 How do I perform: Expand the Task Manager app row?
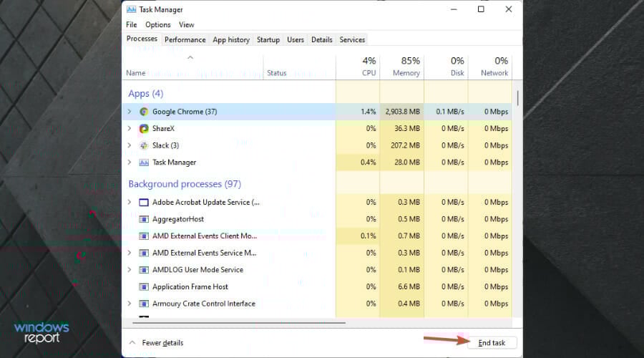pyautogui.click(x=130, y=162)
